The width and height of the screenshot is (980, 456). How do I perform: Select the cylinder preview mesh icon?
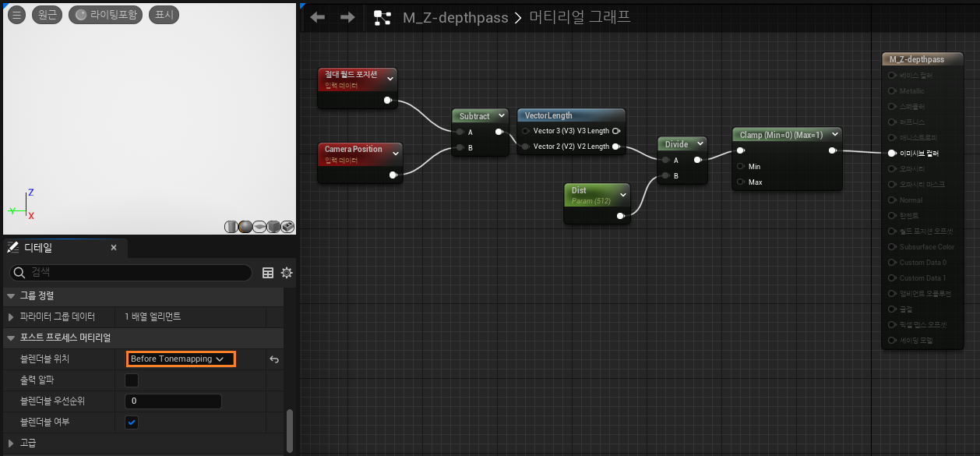[x=231, y=227]
